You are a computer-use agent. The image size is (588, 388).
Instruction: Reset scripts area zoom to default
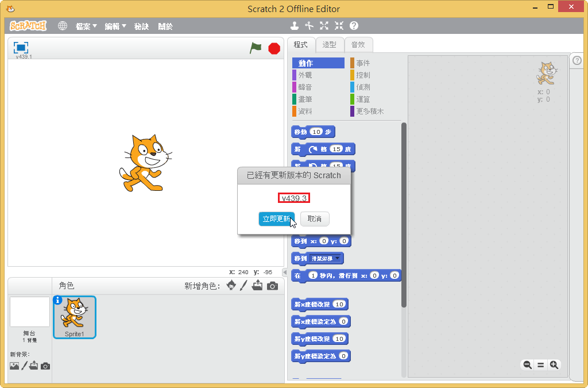coord(541,365)
